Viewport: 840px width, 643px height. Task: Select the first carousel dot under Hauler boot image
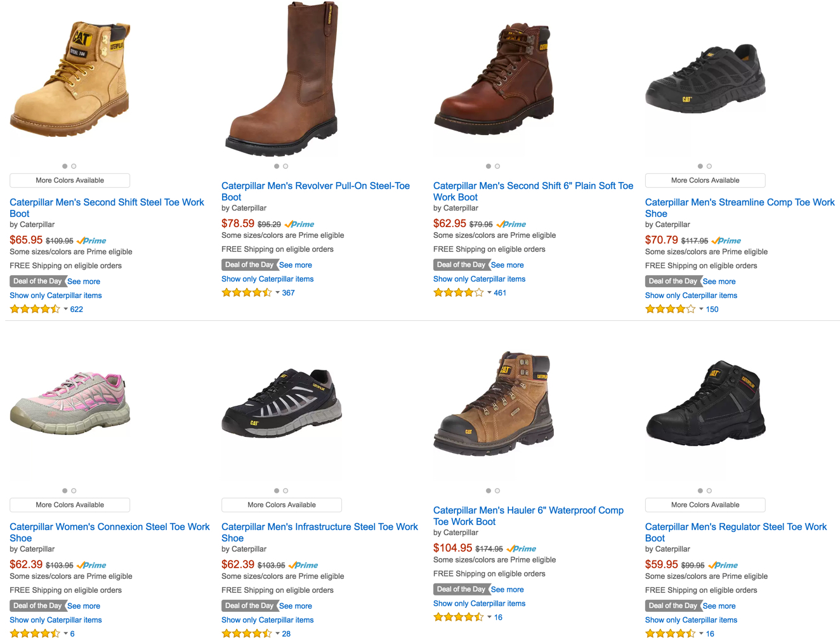pyautogui.click(x=489, y=490)
